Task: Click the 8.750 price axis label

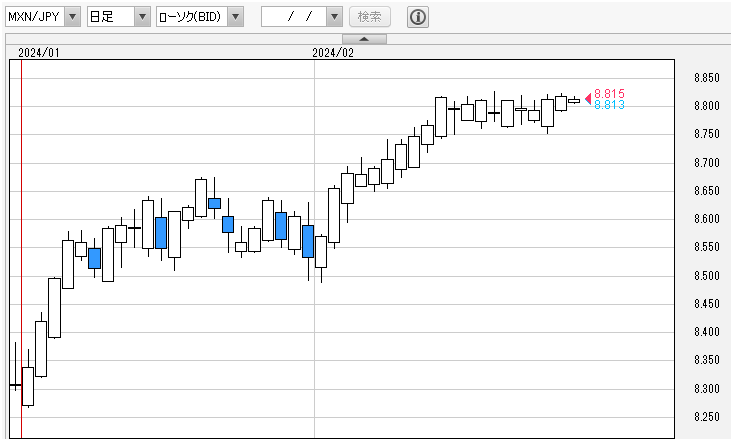Action: 706,134
